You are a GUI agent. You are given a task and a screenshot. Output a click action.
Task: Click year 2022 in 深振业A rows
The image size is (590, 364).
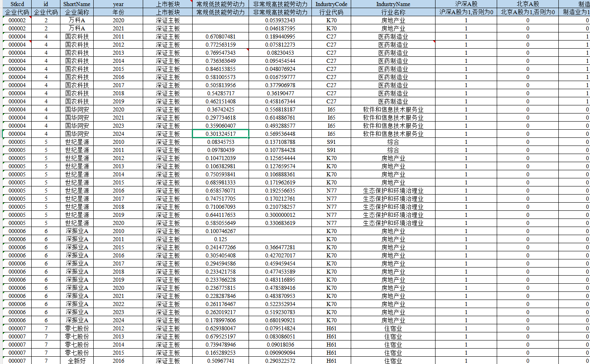[x=118, y=304]
